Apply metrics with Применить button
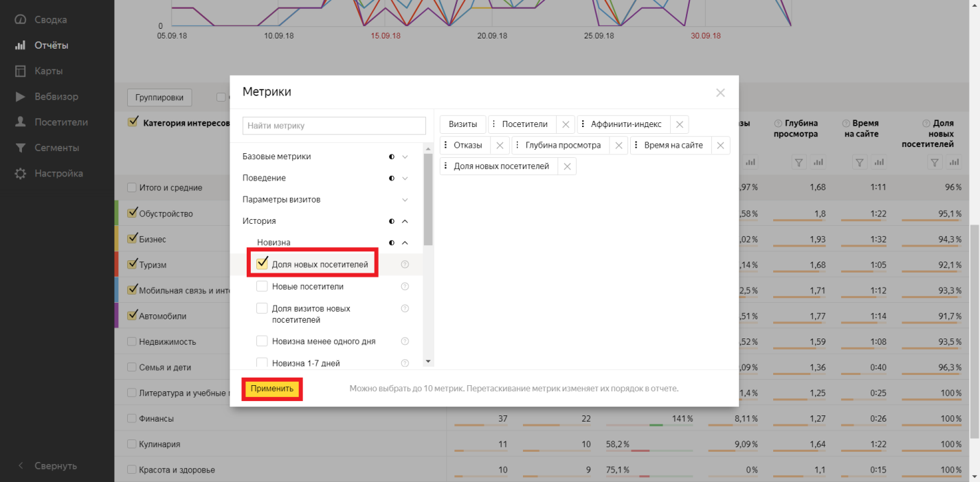Image resolution: width=980 pixels, height=482 pixels. tap(272, 389)
